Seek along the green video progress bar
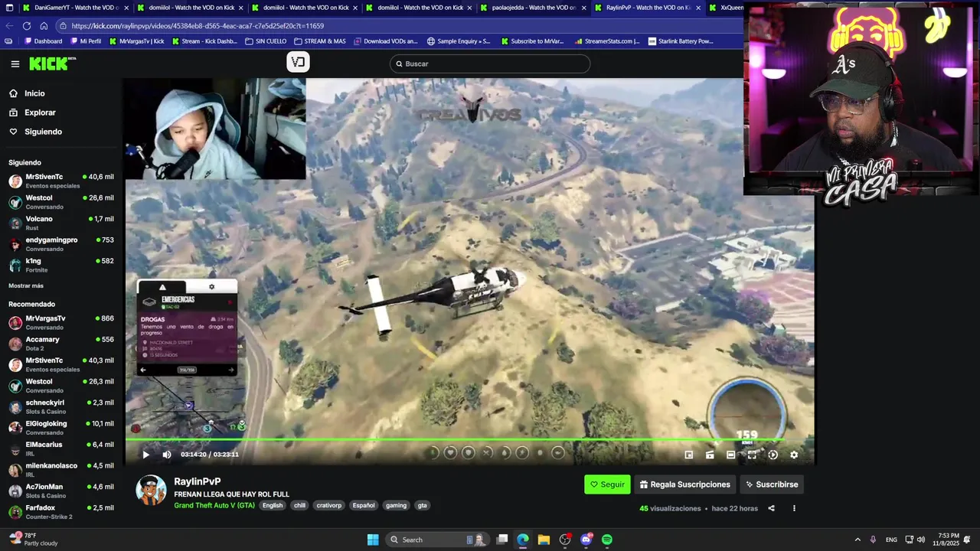This screenshot has width=980, height=551. coord(469,439)
